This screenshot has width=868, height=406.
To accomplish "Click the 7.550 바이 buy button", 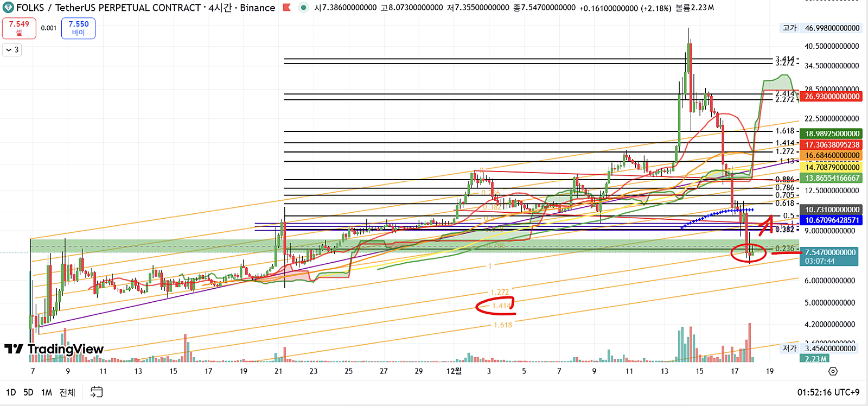I will (78, 28).
